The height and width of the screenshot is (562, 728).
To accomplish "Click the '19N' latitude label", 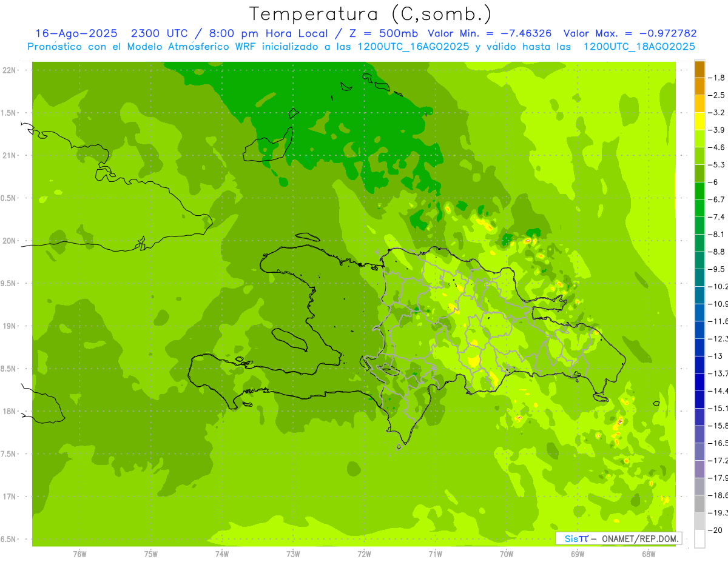I will click(10, 326).
